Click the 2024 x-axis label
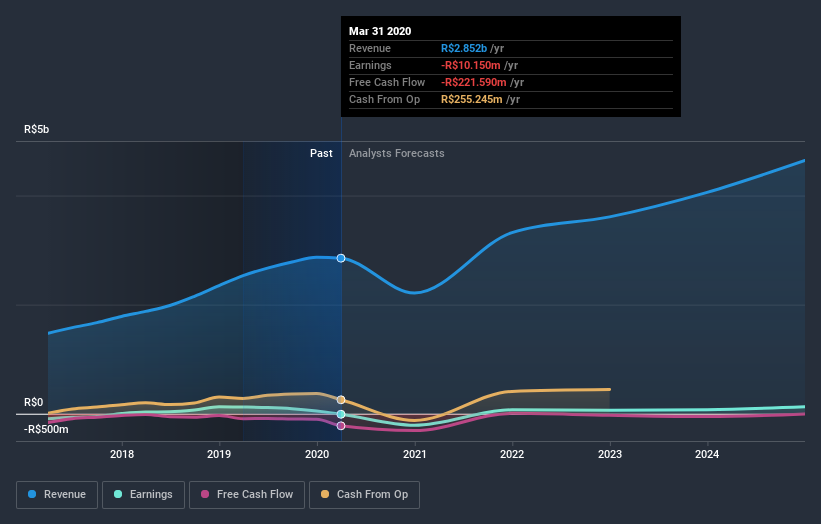Image resolution: width=821 pixels, height=524 pixels. 707,454
